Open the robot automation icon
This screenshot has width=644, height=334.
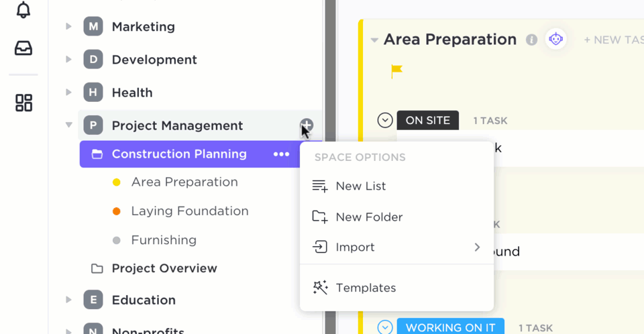click(555, 40)
